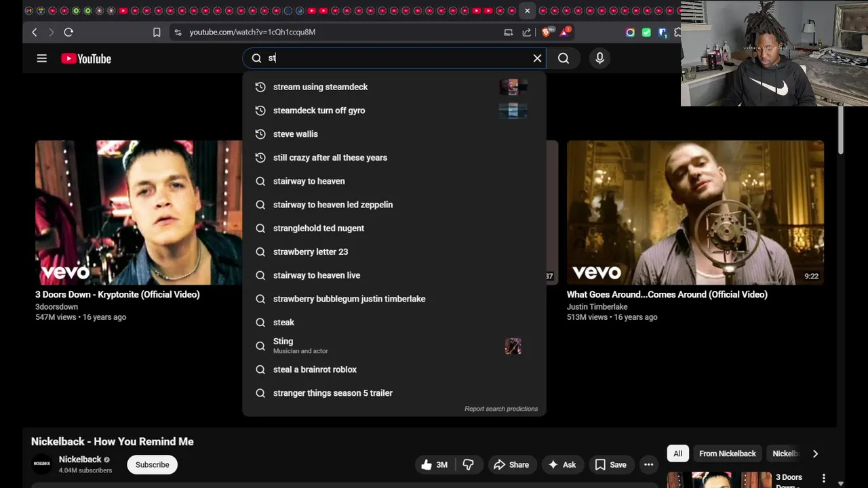Open sidebar 3 Doors Down thumbnail
Viewport: 868px width, 488px height.
coord(719,480)
